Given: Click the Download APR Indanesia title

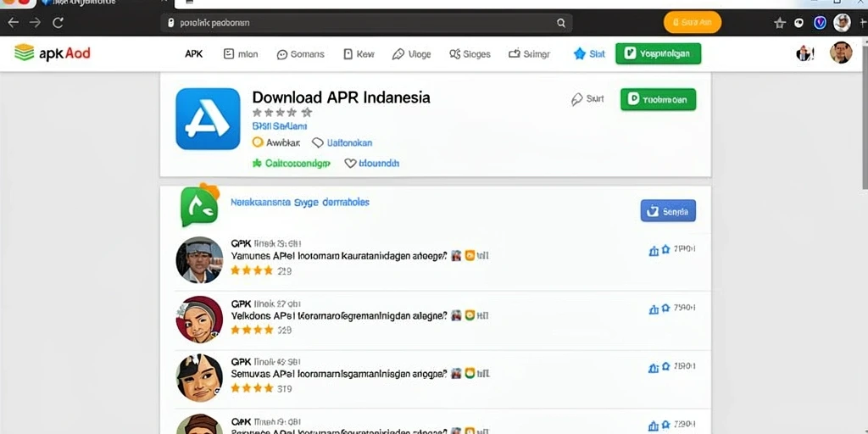Looking at the screenshot, I should point(341,97).
